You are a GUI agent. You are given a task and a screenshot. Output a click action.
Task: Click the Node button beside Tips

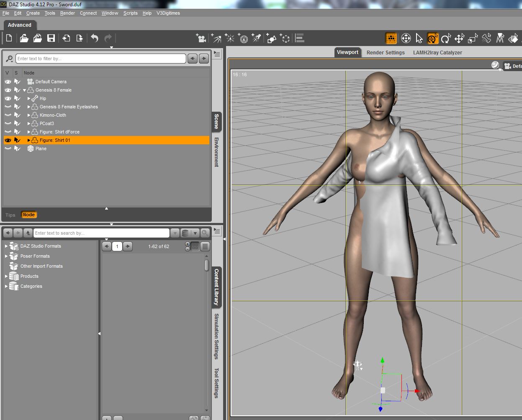[x=29, y=215]
